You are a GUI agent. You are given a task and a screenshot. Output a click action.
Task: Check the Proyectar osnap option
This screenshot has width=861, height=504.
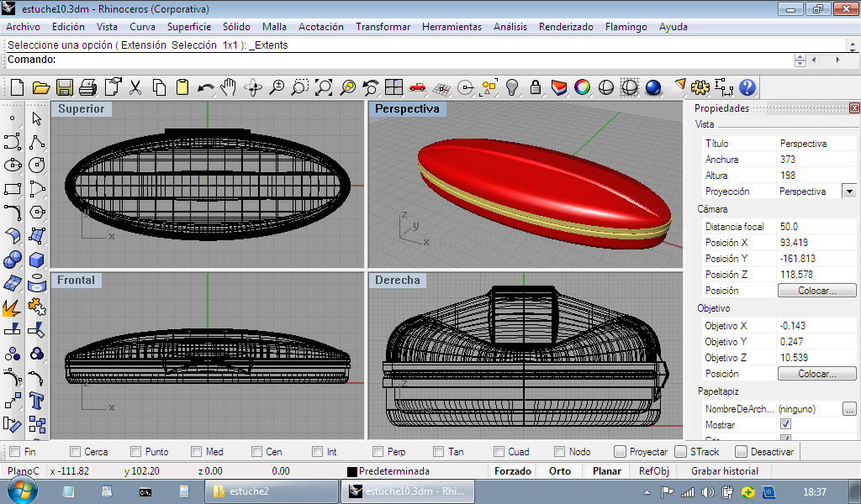point(621,452)
